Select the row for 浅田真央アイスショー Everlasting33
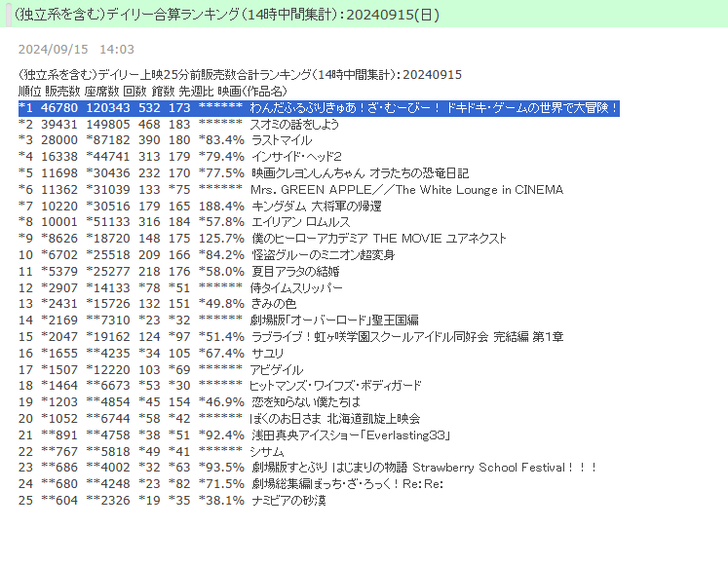Screen dimensions: 728x566 235,435
